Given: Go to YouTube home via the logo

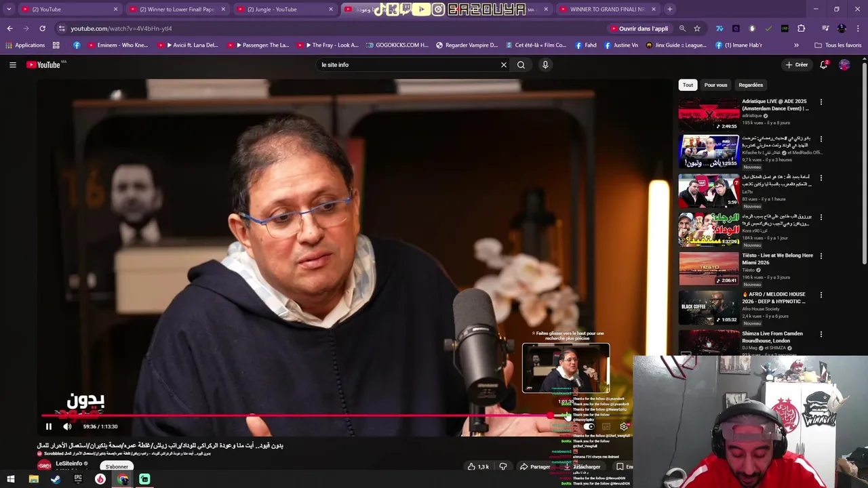Looking at the screenshot, I should pos(43,64).
